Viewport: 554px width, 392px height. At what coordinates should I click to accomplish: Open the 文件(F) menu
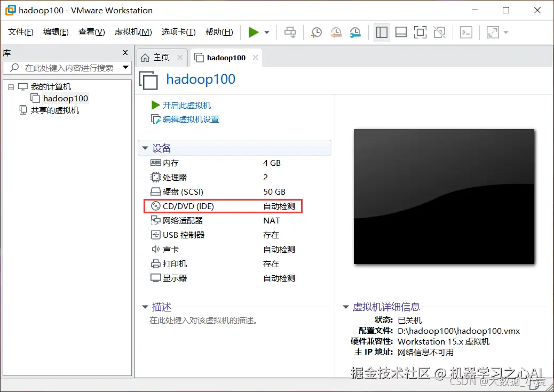pyautogui.click(x=20, y=32)
